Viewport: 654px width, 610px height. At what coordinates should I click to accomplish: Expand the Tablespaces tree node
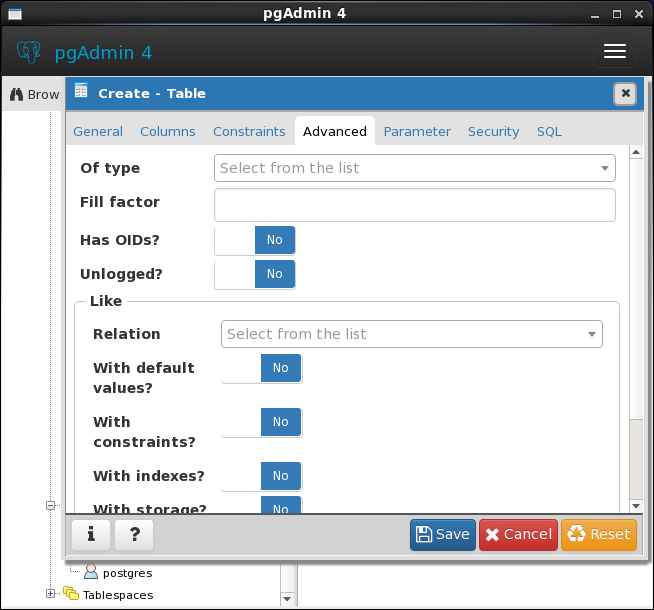50,593
